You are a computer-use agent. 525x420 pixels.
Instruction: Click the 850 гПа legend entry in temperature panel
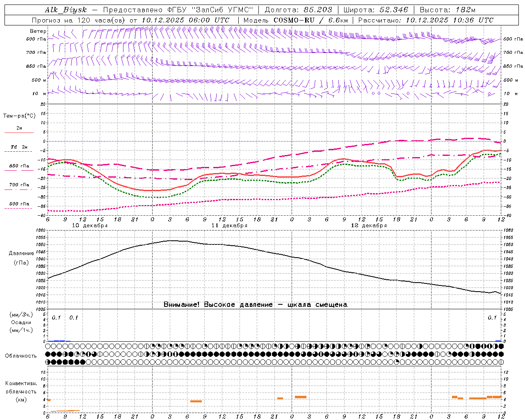coord(19,166)
